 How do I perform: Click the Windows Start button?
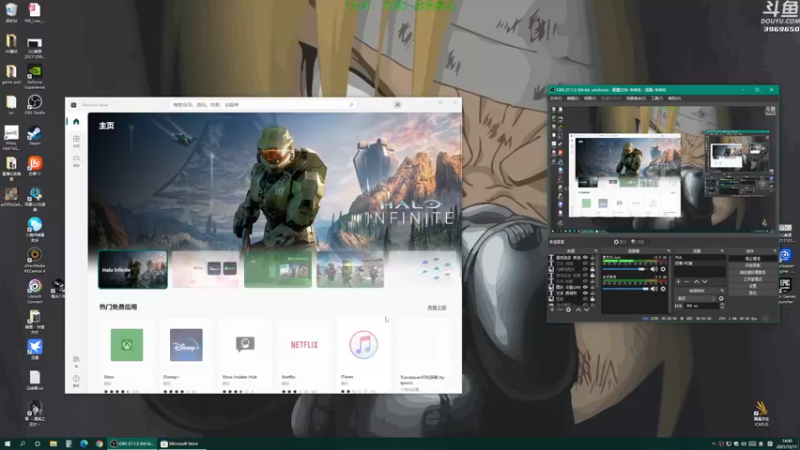[7, 444]
